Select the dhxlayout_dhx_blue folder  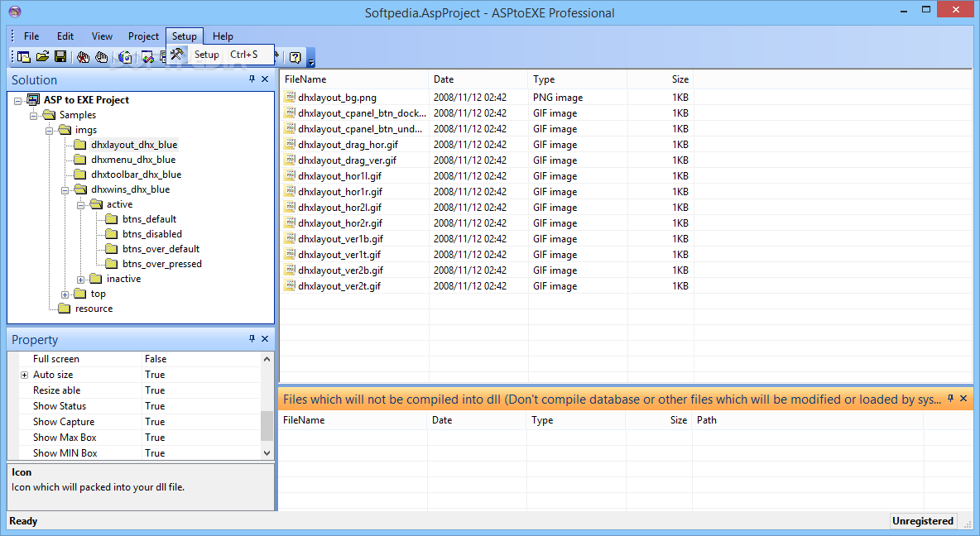[134, 145]
